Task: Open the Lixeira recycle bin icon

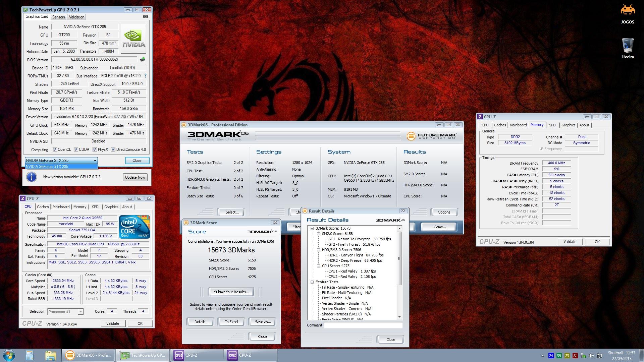Action: point(628,48)
